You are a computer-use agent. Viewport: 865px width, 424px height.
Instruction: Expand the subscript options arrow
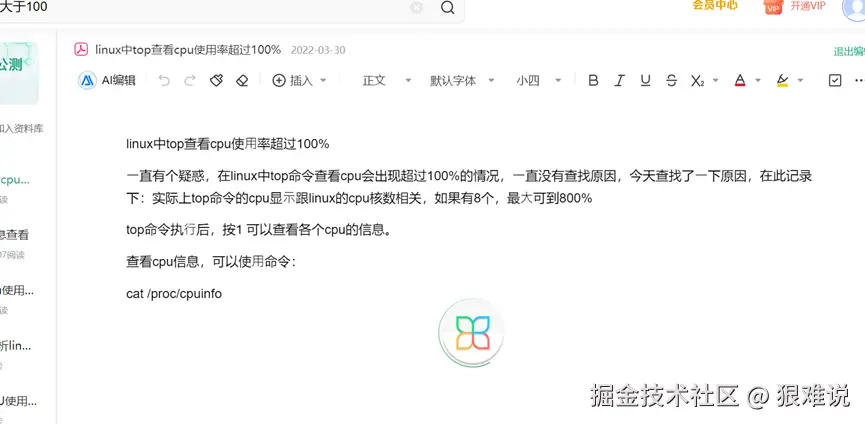tap(716, 80)
